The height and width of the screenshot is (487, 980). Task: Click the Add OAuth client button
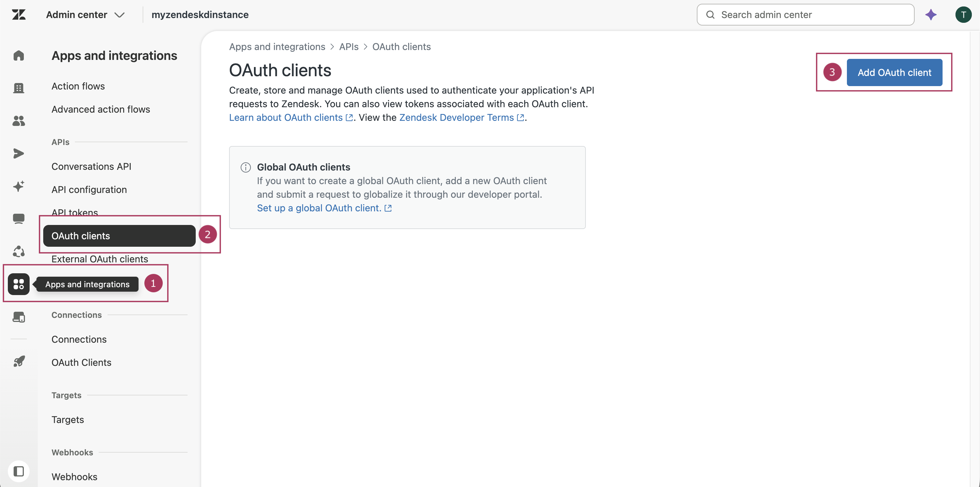tap(894, 72)
